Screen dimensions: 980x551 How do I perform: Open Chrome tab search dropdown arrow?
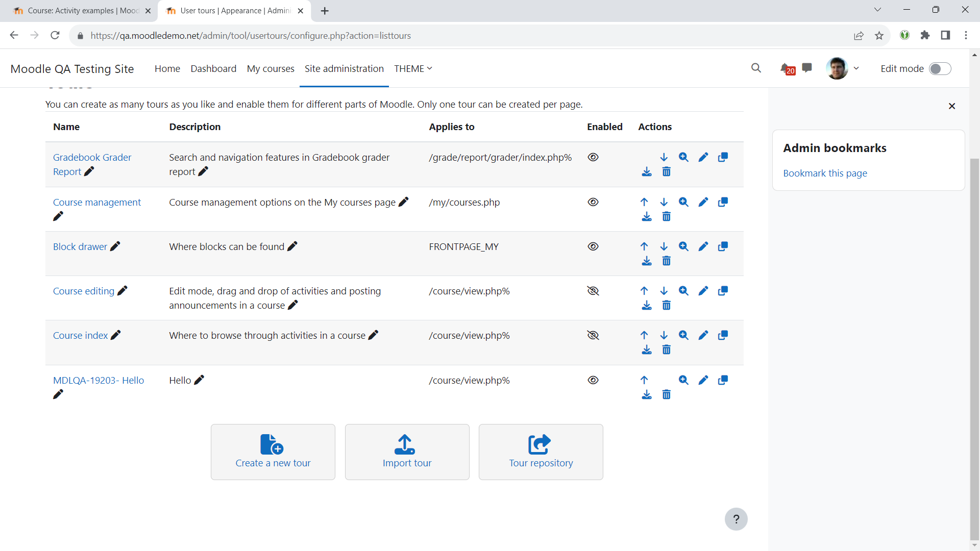coord(877,10)
